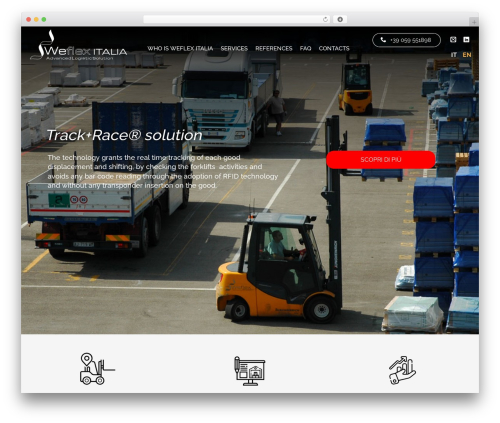Open the Instagram social icon
The width and height of the screenshot is (500, 423).
click(x=453, y=40)
